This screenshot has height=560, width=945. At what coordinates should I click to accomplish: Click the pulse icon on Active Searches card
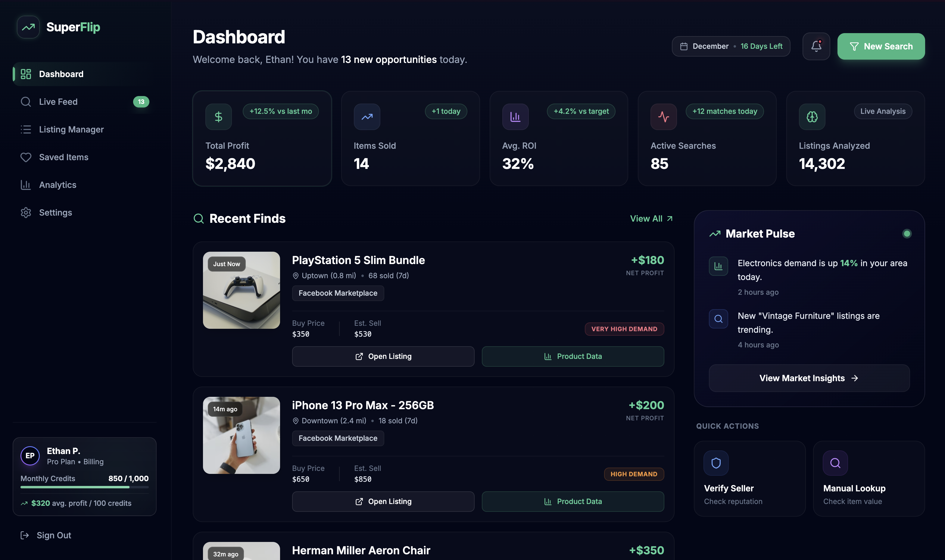point(663,117)
